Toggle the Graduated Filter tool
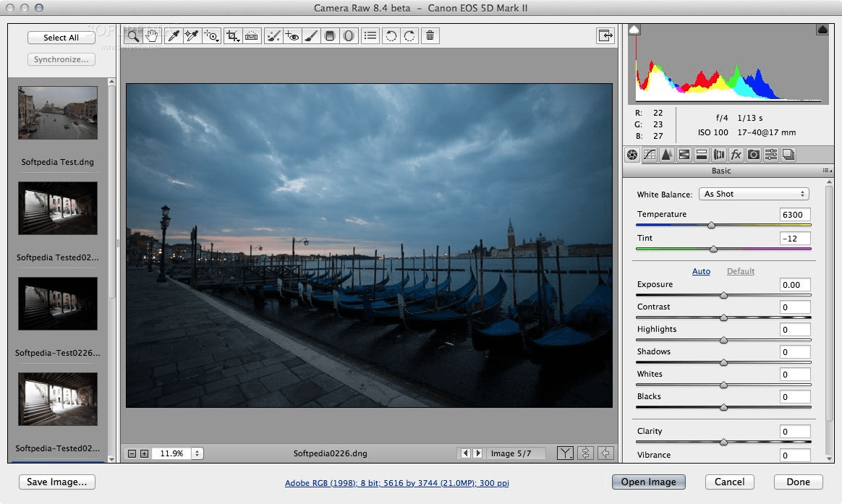The image size is (842, 504). 330,35
